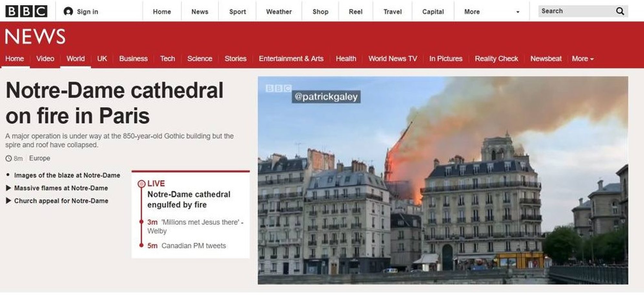Screen dimensions: 644x297
Task: Go to the Weather menu item
Action: (279, 12)
